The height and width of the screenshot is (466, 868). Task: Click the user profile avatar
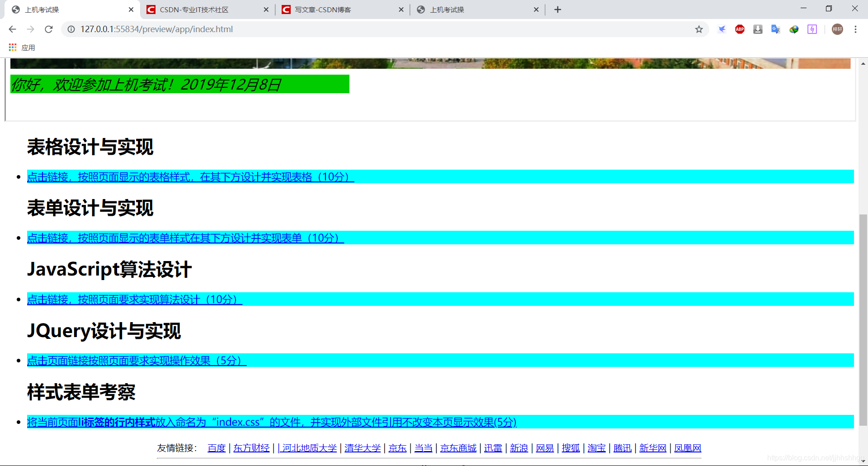pyautogui.click(x=837, y=29)
